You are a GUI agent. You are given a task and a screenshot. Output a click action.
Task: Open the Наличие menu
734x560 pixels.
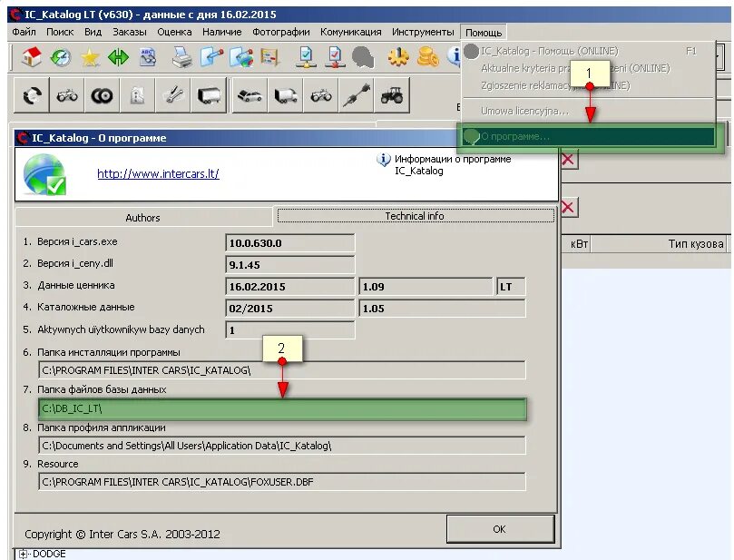tap(222, 32)
